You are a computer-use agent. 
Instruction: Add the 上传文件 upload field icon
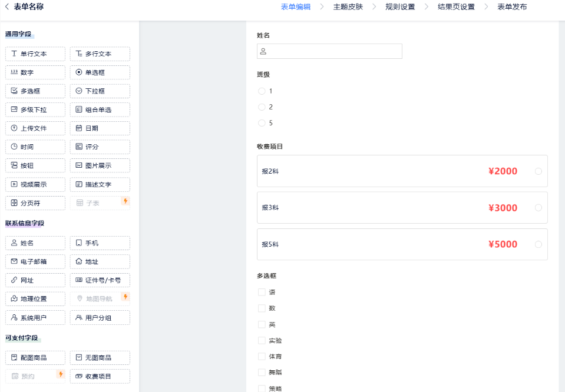15,128
